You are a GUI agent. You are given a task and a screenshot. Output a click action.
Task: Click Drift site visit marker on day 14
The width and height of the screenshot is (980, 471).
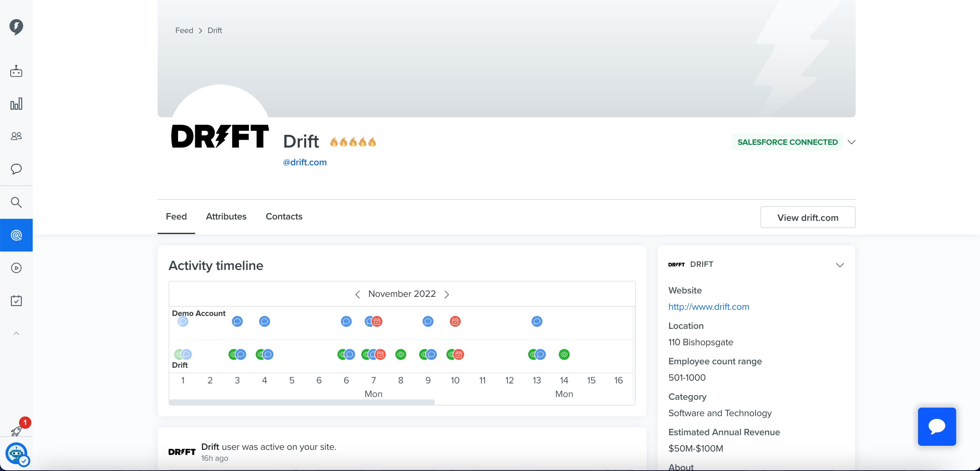pos(564,354)
